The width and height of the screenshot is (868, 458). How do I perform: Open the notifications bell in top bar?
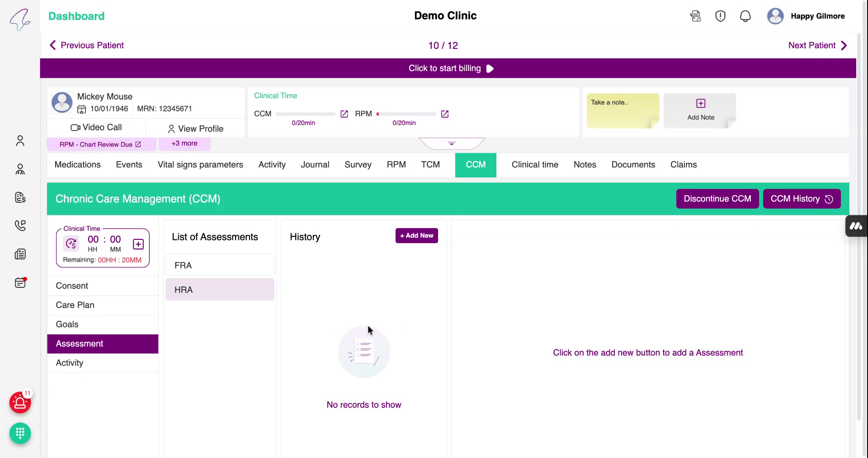(x=745, y=16)
